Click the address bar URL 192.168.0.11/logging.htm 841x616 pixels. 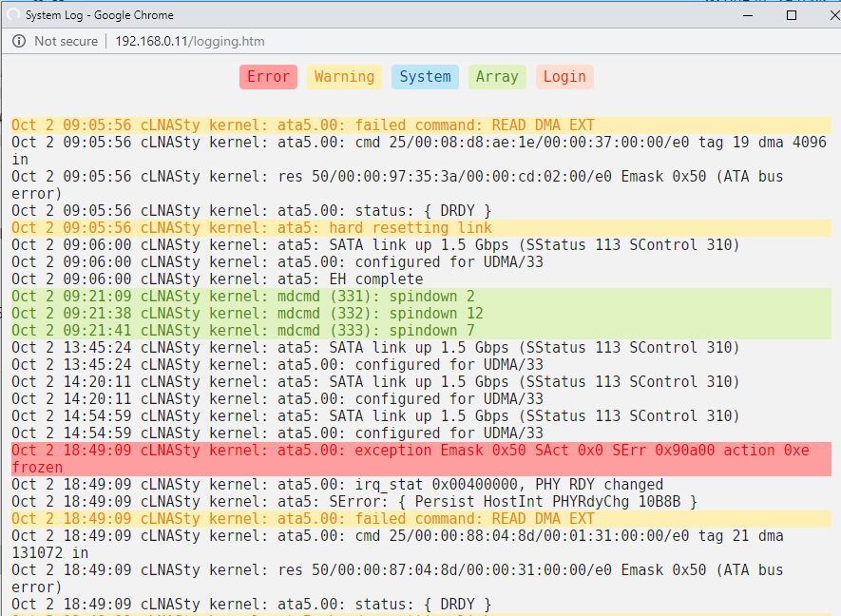tap(190, 41)
